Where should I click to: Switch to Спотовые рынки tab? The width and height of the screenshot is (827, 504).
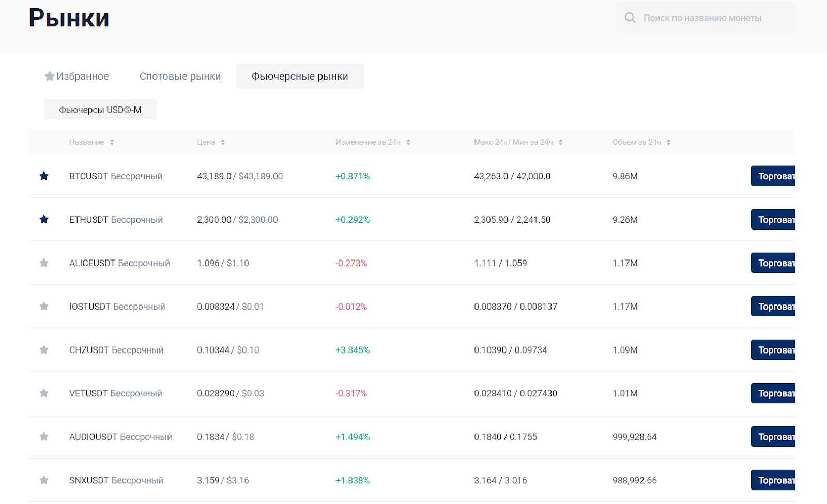point(180,77)
